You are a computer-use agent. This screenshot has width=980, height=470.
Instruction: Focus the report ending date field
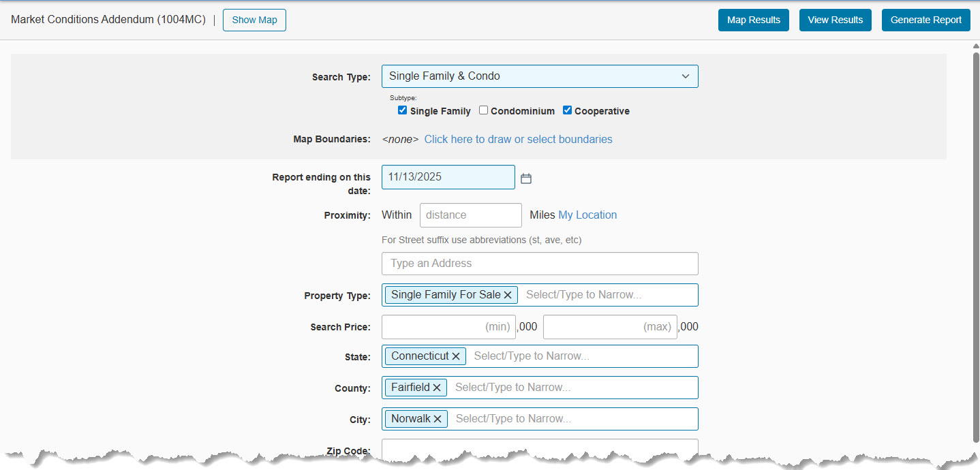[448, 177]
